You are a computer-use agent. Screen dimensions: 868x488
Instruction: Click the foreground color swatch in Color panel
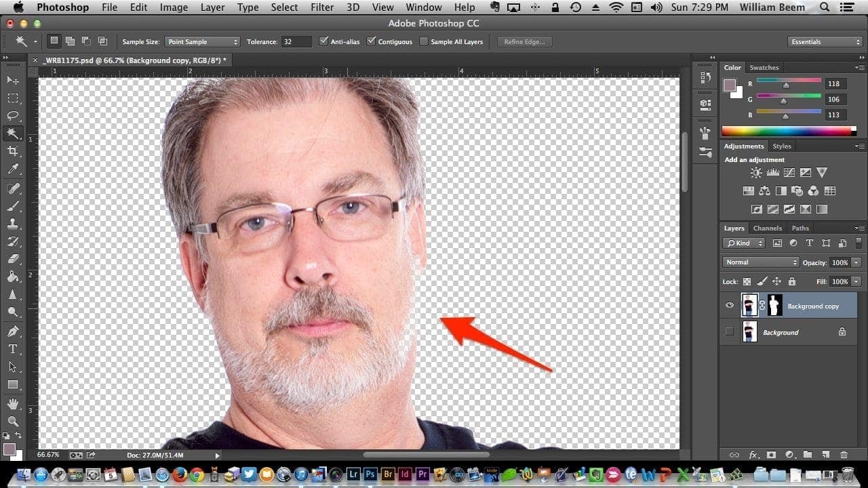coord(730,85)
